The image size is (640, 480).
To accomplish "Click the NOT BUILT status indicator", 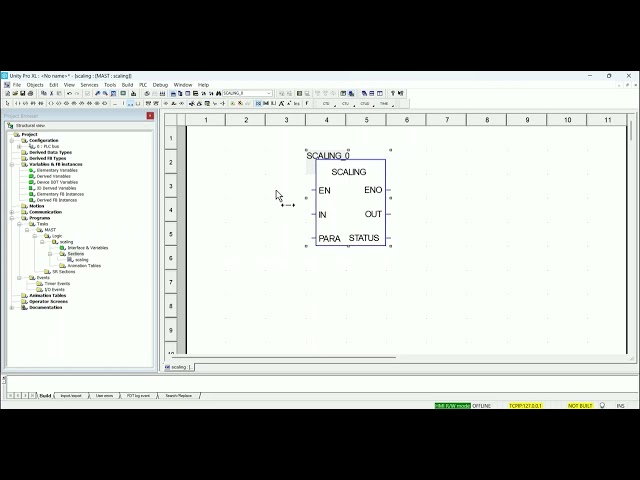I will pyautogui.click(x=580, y=406).
